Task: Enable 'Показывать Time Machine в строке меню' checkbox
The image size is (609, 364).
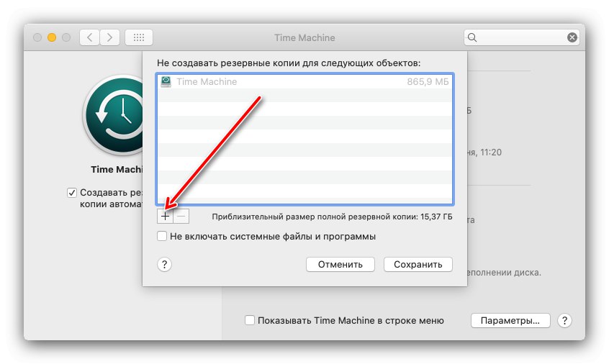Action: [x=250, y=320]
